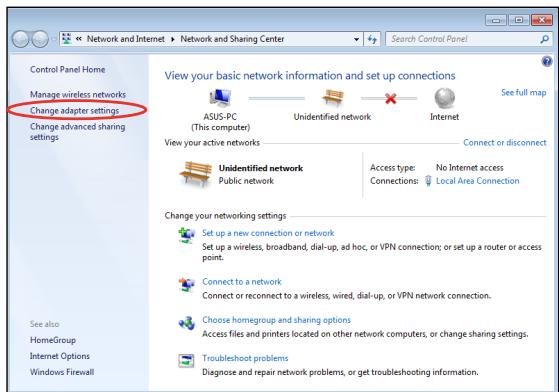The image size is (559, 392).
Task: Open Change adapter settings
Action: pyautogui.click(x=74, y=110)
